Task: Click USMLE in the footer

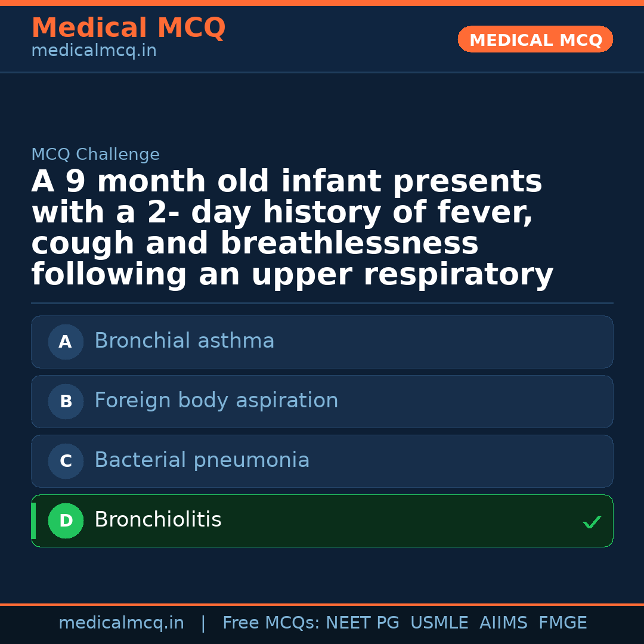Action: pyautogui.click(x=439, y=623)
